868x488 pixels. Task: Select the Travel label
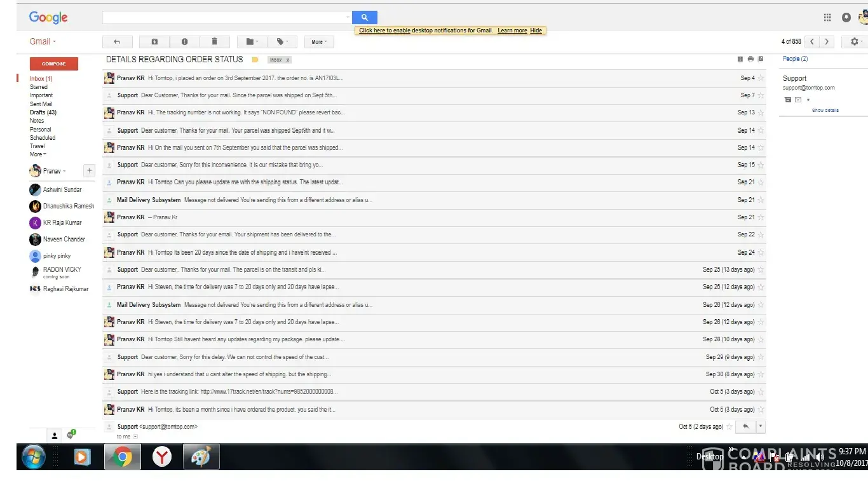click(x=37, y=146)
